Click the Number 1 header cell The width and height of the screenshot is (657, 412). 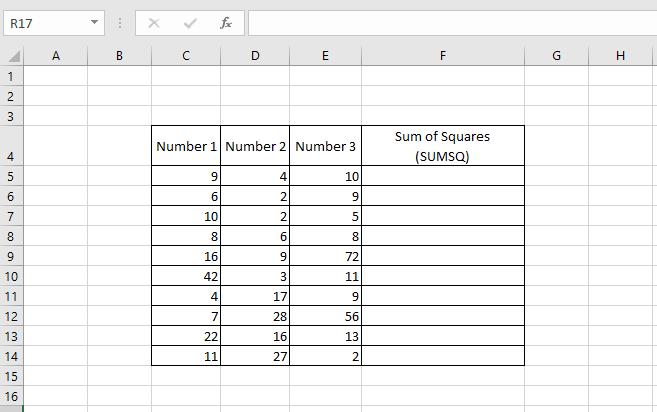click(x=186, y=146)
